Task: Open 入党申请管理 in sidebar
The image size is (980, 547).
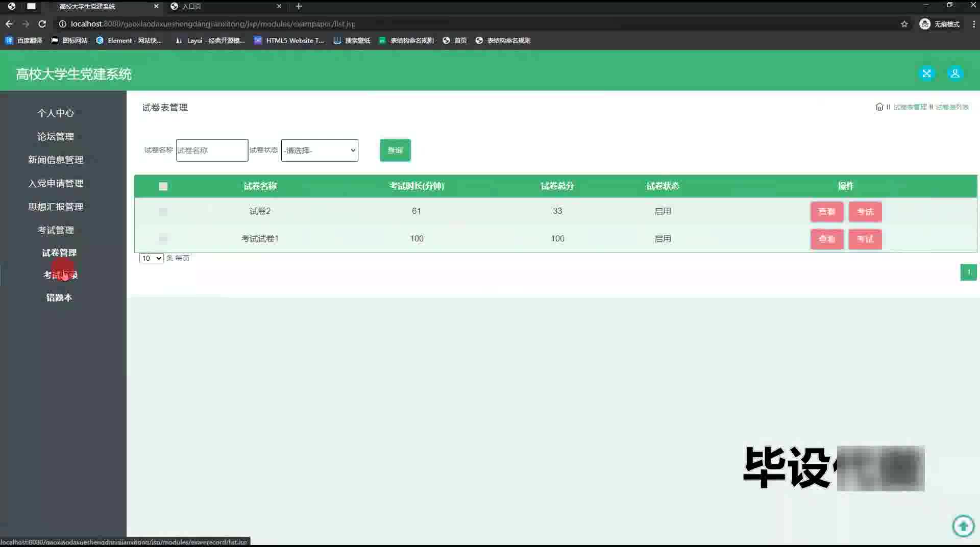Action: coord(56,183)
